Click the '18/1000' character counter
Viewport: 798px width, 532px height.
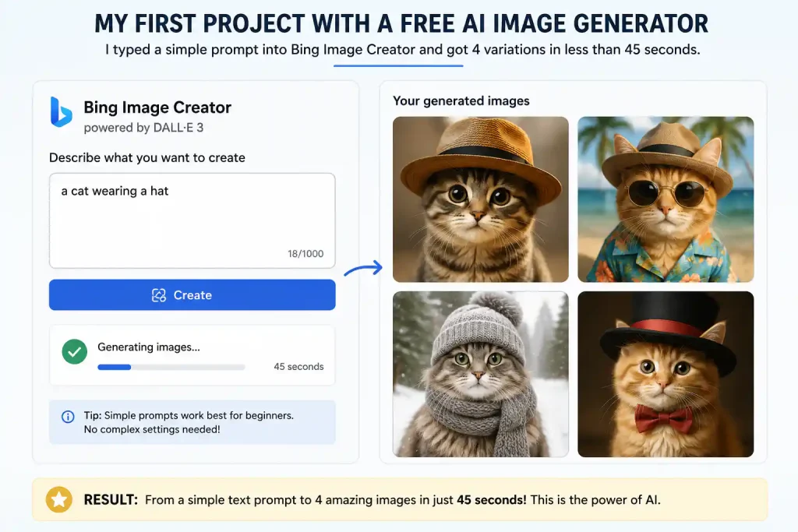point(305,253)
